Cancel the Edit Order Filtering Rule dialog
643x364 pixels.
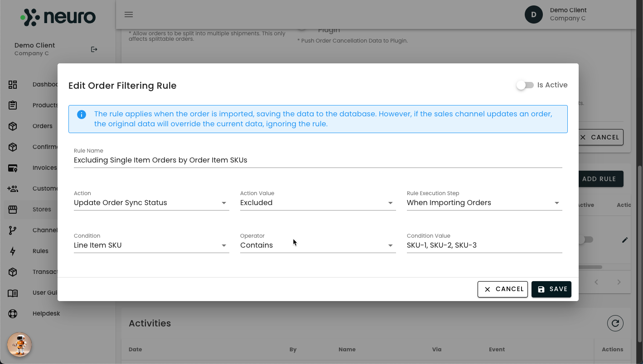point(503,289)
